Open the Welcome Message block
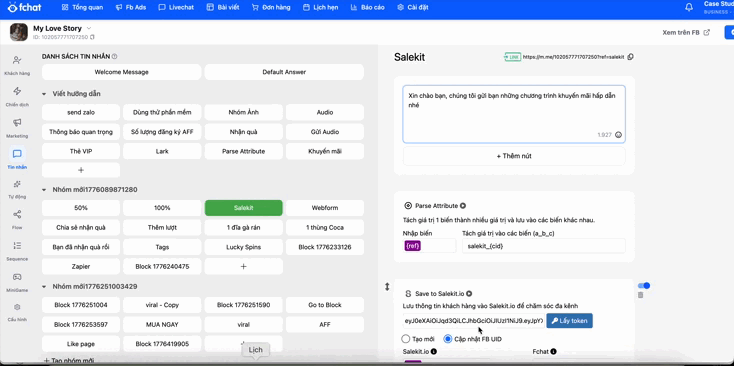 [x=122, y=72]
